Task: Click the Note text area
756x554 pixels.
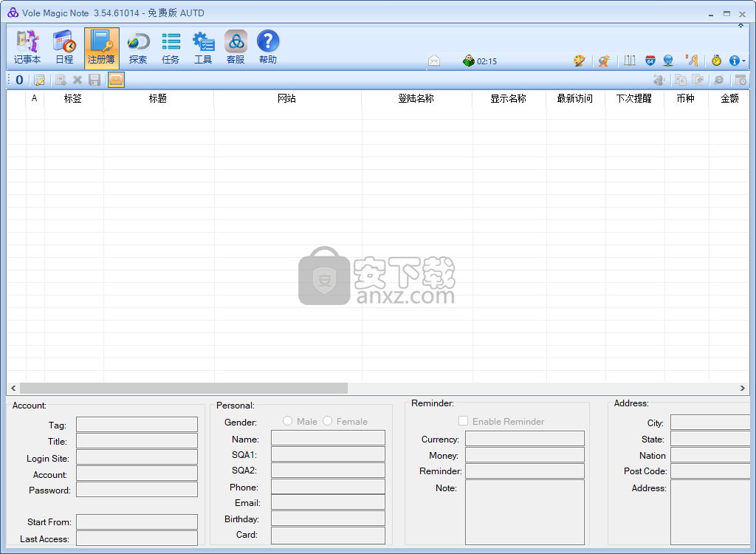Action: (x=525, y=512)
